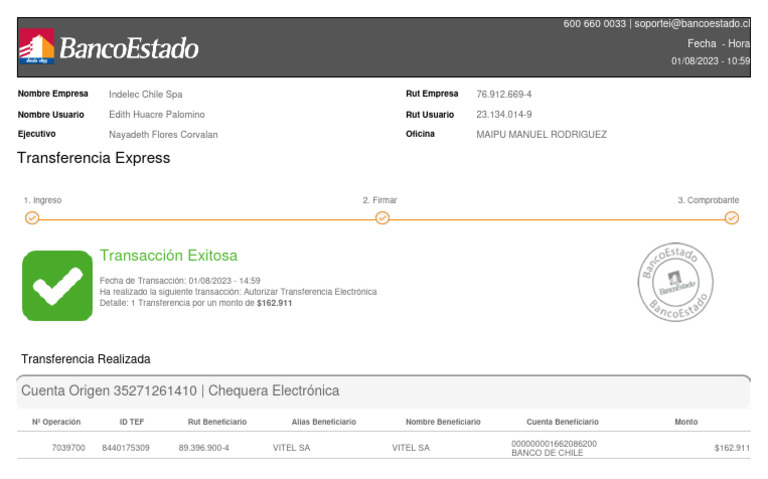Click the green success checkmark icon

tap(57, 286)
